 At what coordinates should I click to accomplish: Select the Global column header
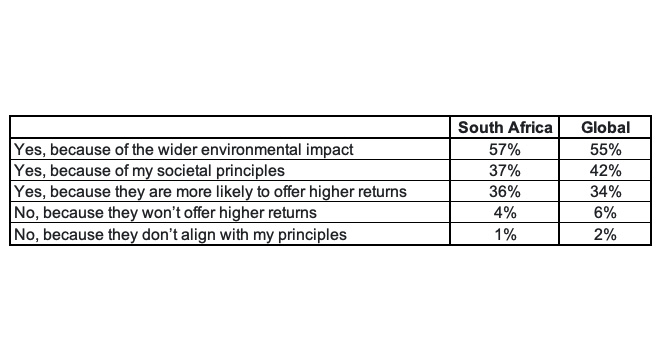point(605,127)
